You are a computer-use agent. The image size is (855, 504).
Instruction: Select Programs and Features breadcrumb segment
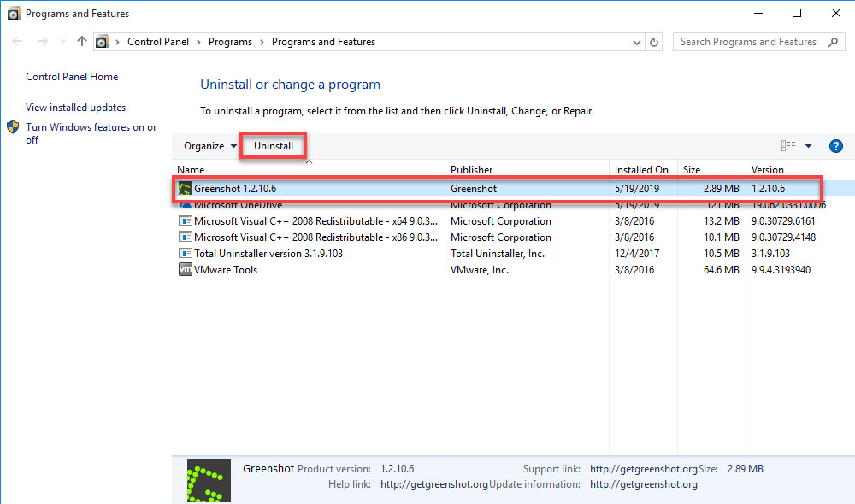323,42
